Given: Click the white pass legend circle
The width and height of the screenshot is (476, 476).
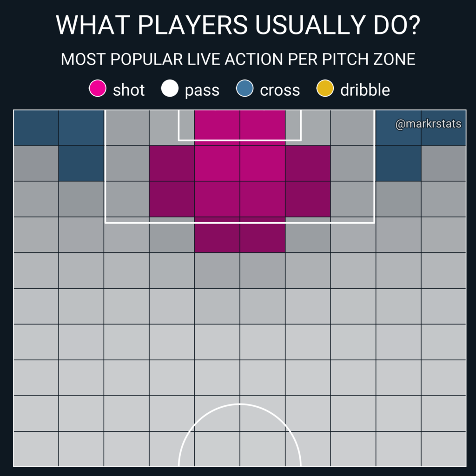Looking at the screenshot, I should point(170,88).
